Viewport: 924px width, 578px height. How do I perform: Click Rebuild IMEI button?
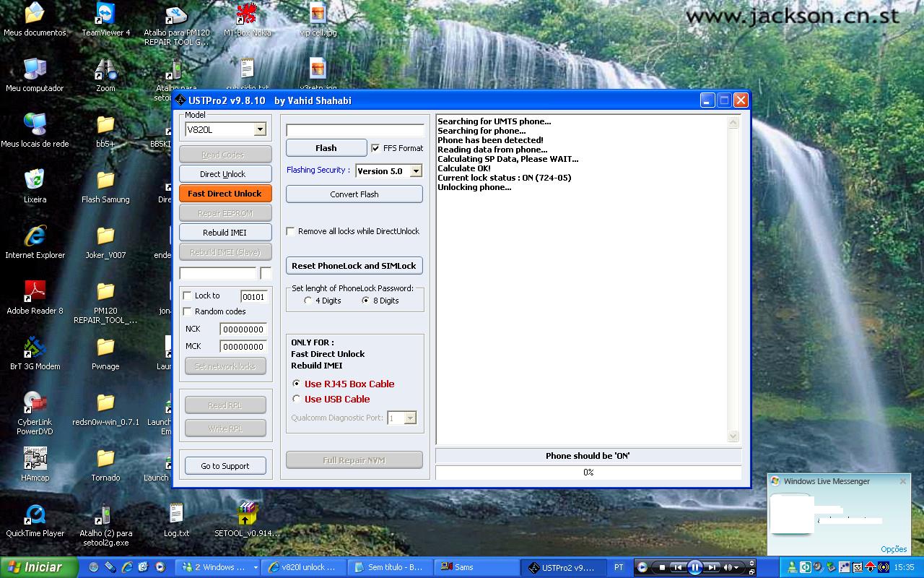click(225, 233)
